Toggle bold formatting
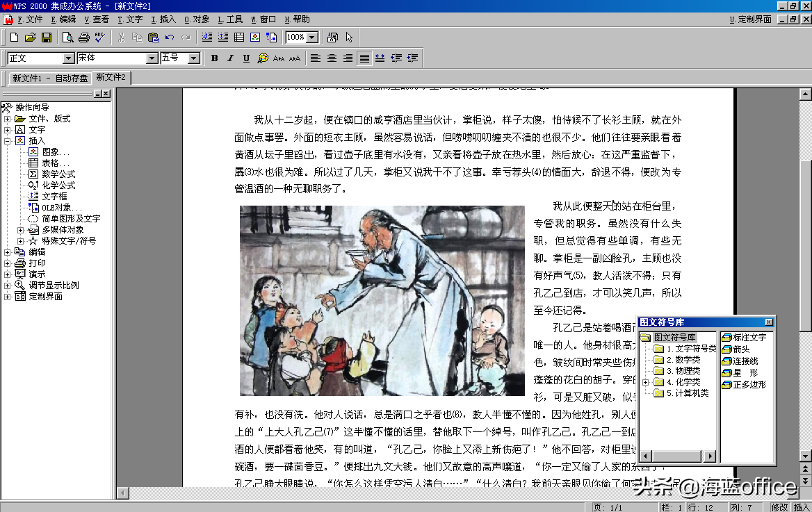The image size is (812, 512). pyautogui.click(x=214, y=58)
